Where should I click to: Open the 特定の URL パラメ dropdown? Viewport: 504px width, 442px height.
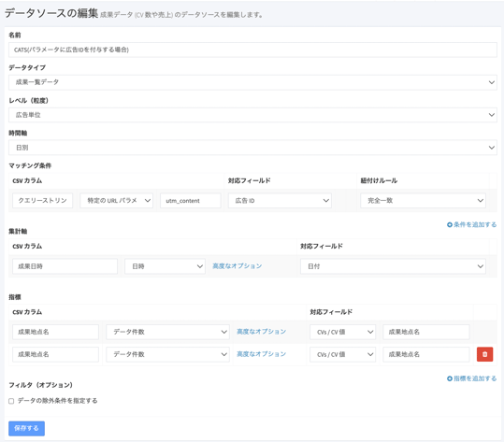(x=116, y=201)
